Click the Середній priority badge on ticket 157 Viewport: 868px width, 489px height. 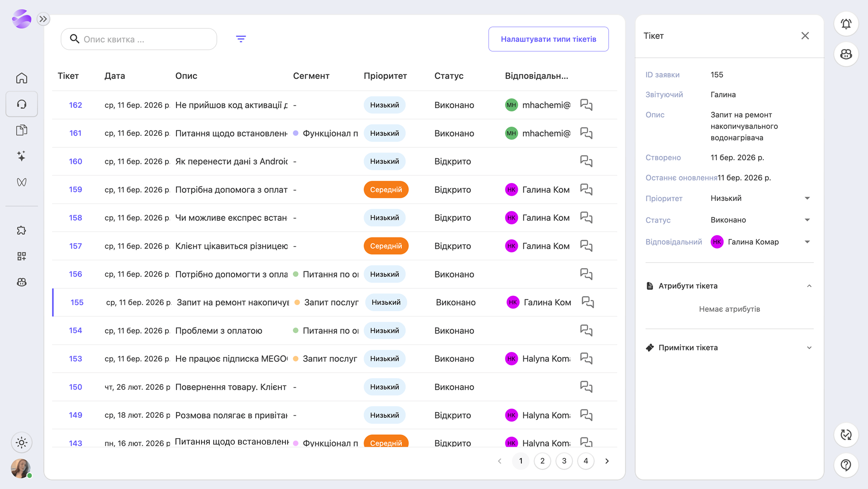coord(386,246)
